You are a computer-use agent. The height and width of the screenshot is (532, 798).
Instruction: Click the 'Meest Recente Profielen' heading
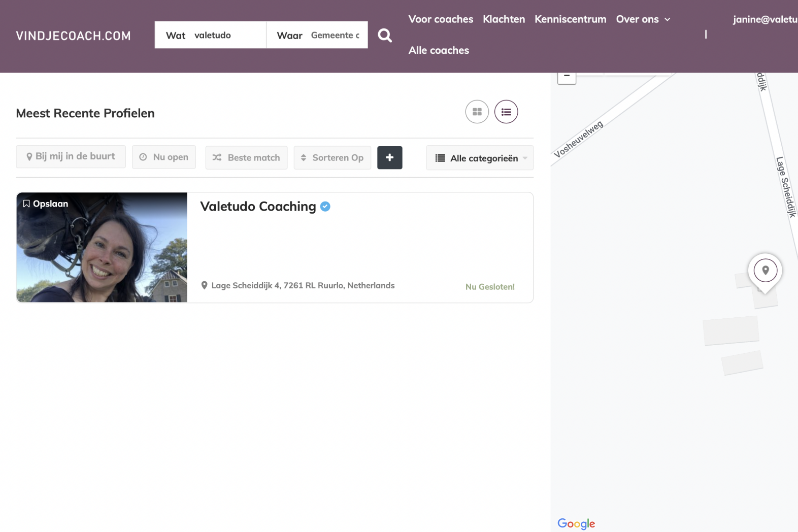[85, 113]
